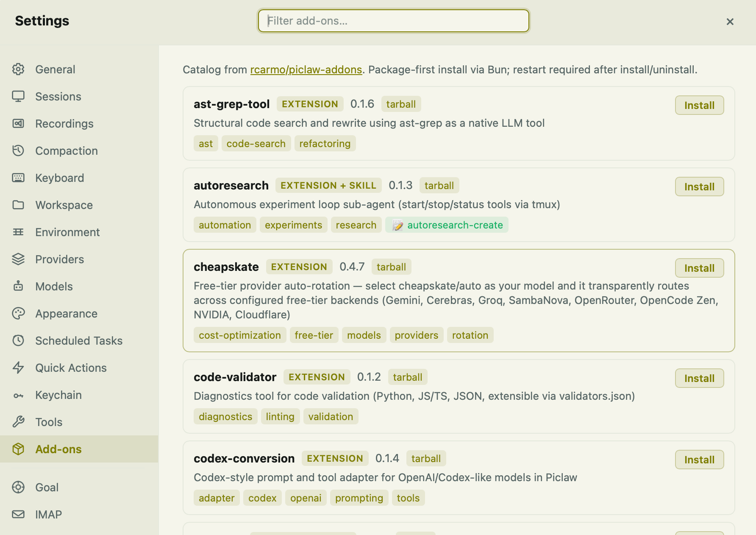
Task: Open the Goal settings section
Action: (x=79, y=487)
